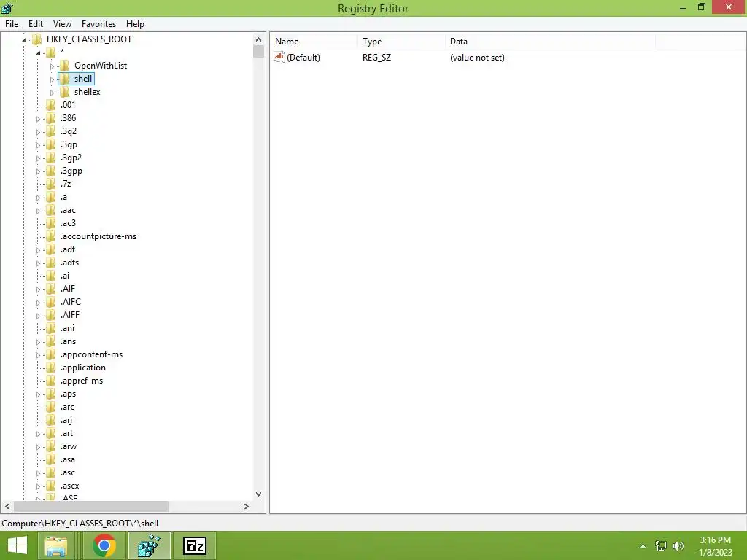
Task: Click the REG_SZ type cell
Action: point(376,57)
